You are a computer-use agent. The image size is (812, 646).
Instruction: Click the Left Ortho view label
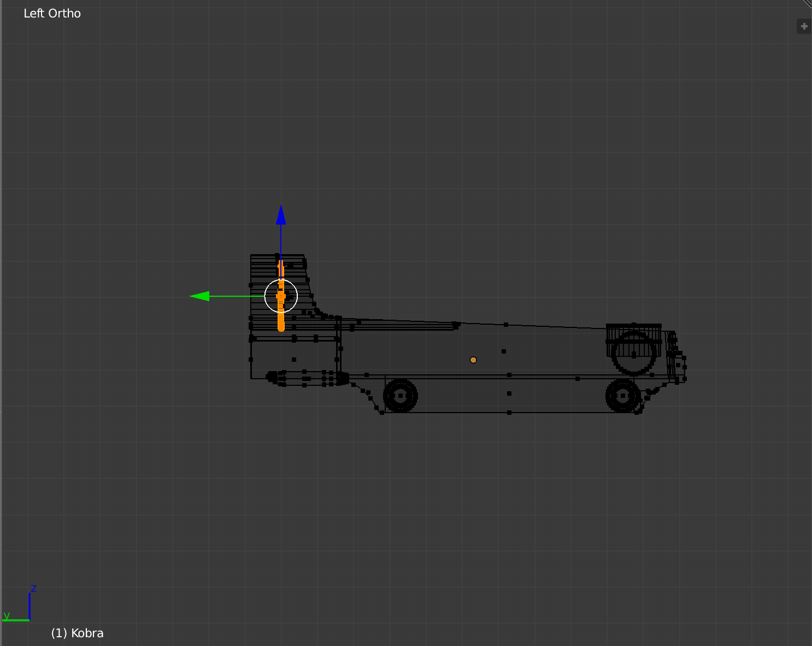tap(52, 14)
